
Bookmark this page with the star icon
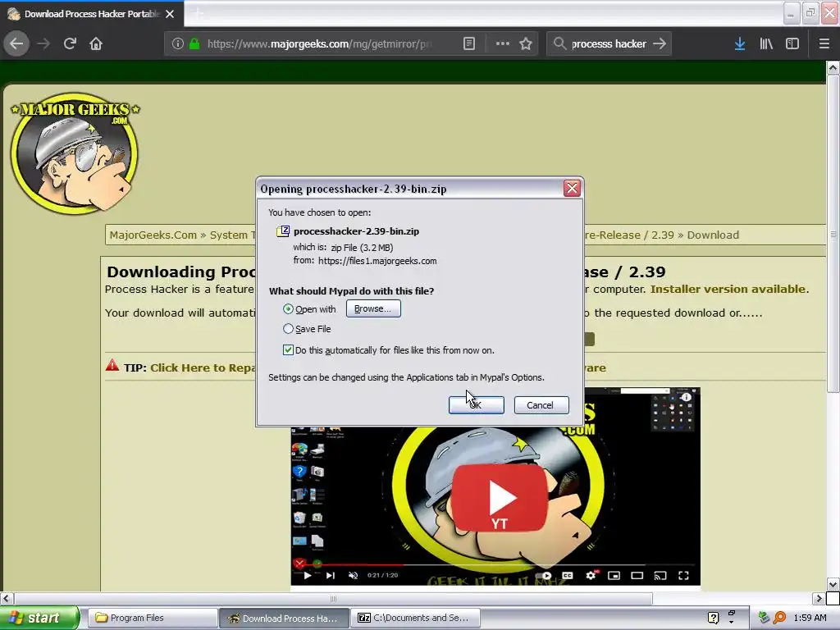point(526,43)
